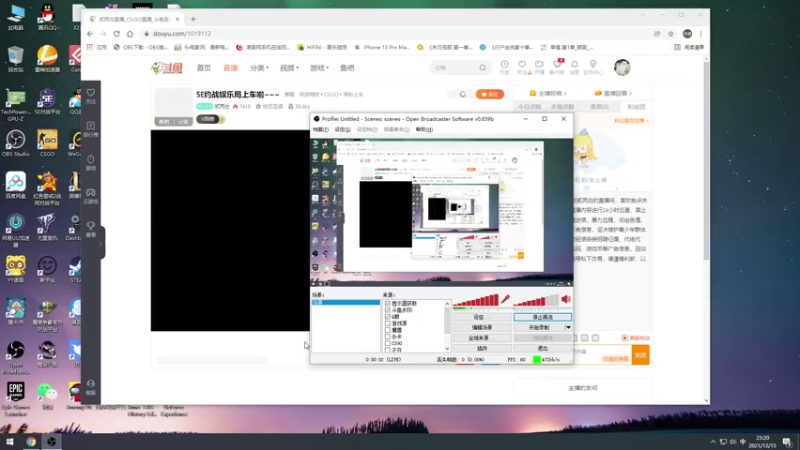Click the Chrome home button

(130, 34)
